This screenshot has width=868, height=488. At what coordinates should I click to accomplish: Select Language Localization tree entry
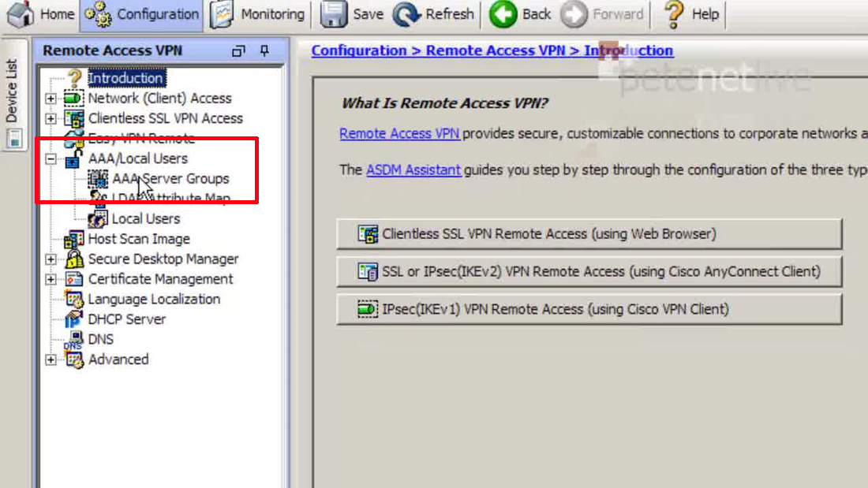[154, 300]
